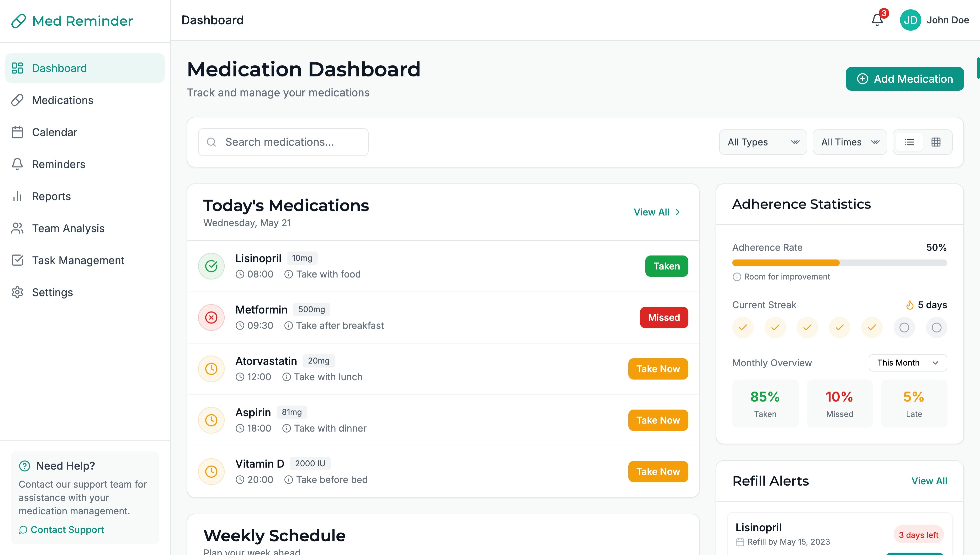Change Monthly Overview to This Month dropdown
The image size is (980, 555).
click(908, 363)
